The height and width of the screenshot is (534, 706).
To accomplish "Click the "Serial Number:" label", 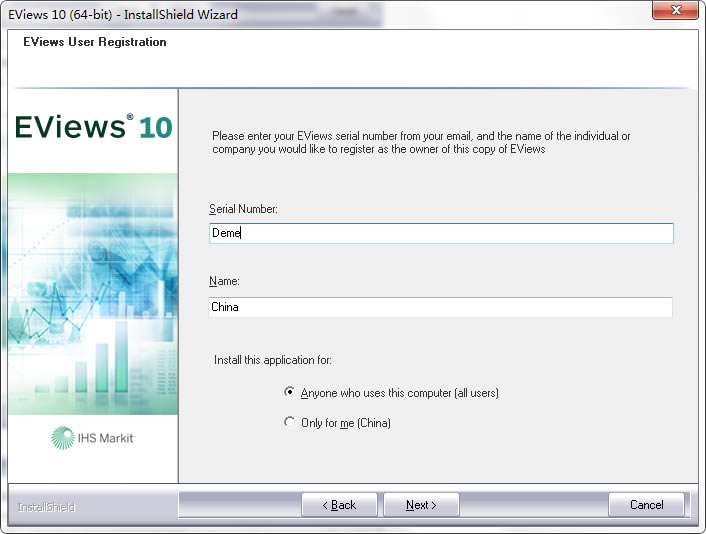I will (x=243, y=209).
